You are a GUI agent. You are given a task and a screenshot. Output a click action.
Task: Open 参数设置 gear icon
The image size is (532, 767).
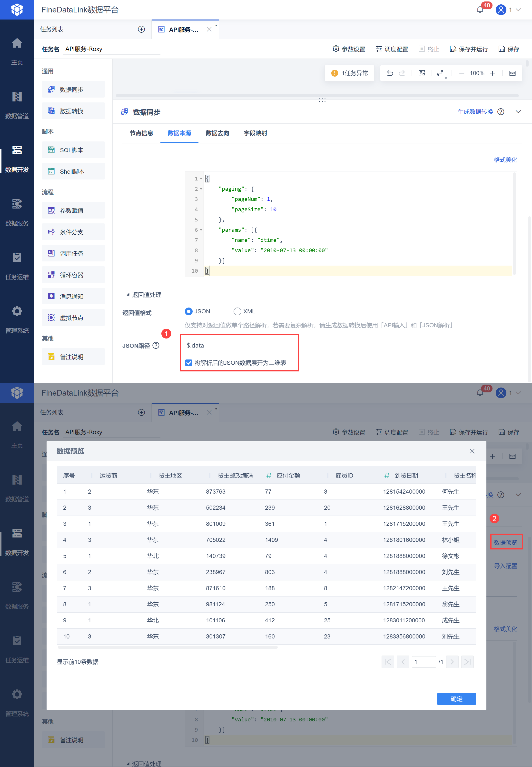pyautogui.click(x=336, y=49)
